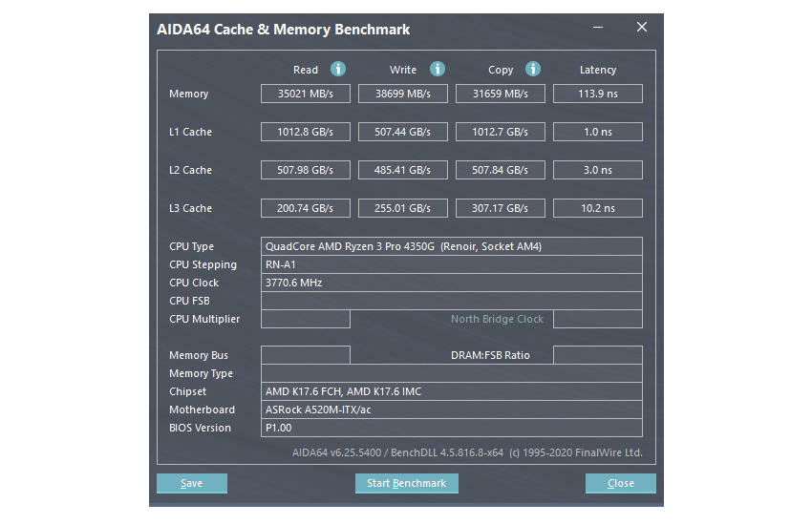812x525 pixels.
Task: Click the Write column header label
Action: point(403,70)
